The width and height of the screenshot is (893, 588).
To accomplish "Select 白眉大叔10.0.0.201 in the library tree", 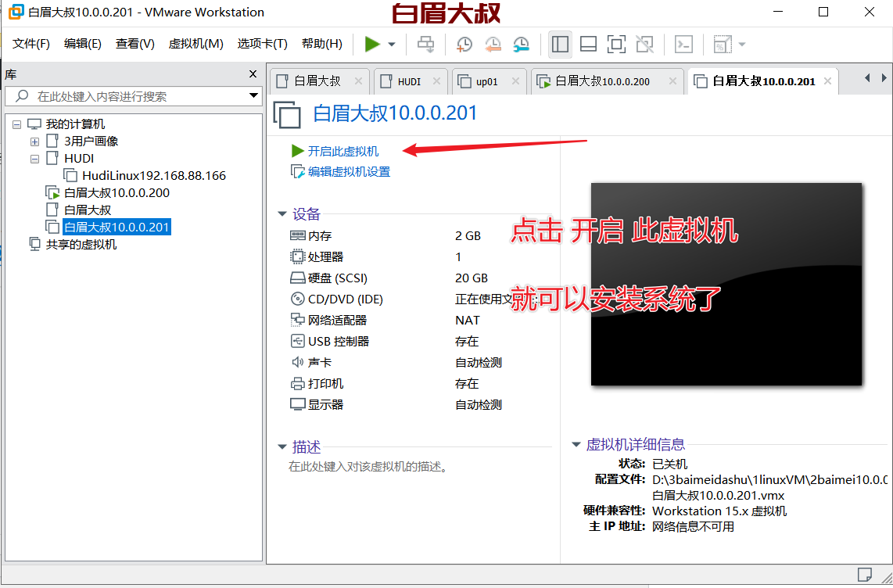I will coord(117,227).
